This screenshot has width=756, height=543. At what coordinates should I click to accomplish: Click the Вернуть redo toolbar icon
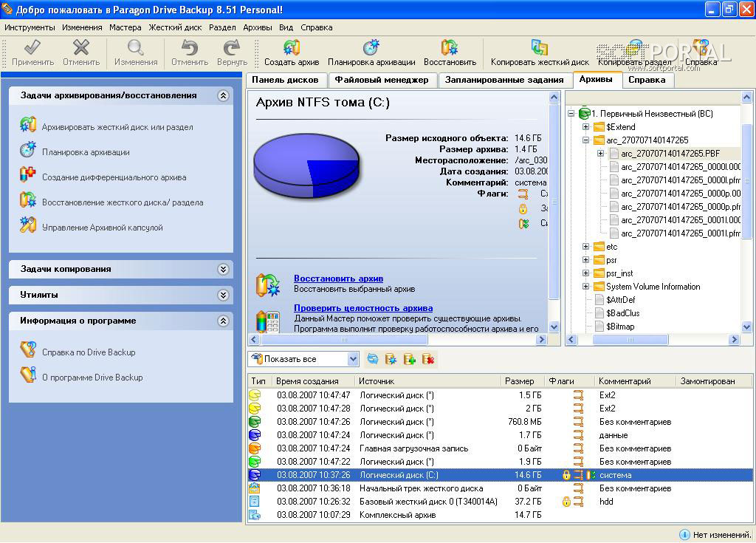point(232,47)
